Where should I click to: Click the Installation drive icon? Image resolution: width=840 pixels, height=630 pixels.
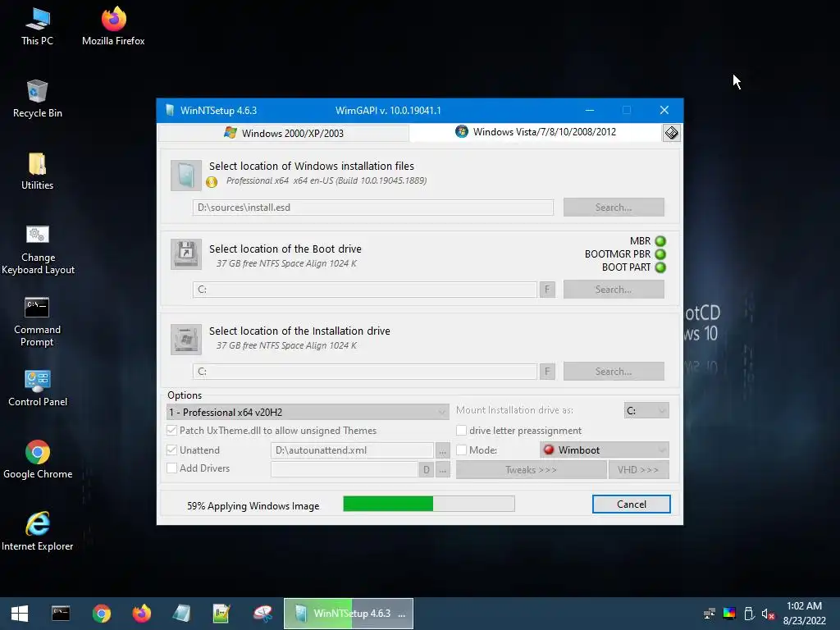click(186, 339)
